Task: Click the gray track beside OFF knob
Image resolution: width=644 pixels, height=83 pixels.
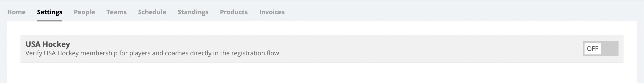Action: pos(610,49)
